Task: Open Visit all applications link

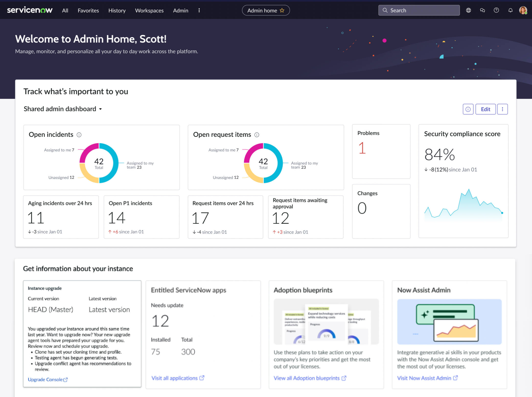Action: [x=174, y=378]
